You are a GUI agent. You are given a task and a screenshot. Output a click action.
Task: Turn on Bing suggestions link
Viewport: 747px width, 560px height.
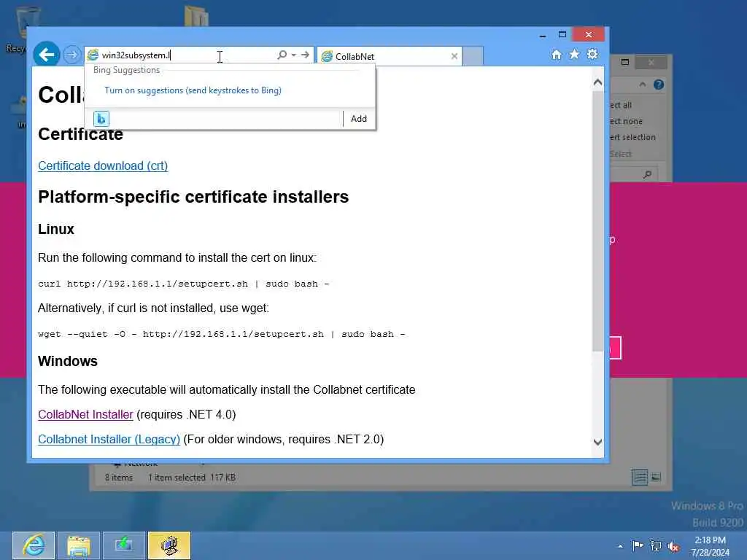(x=193, y=90)
